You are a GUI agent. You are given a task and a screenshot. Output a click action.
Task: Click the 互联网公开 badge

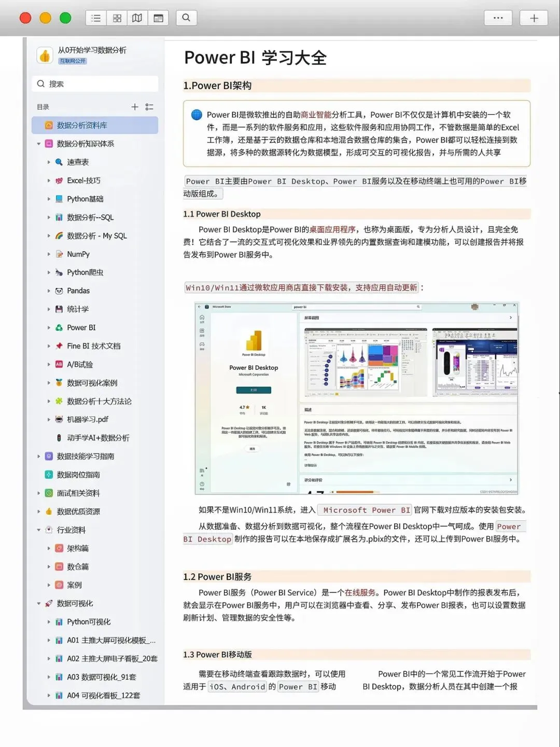(x=73, y=61)
